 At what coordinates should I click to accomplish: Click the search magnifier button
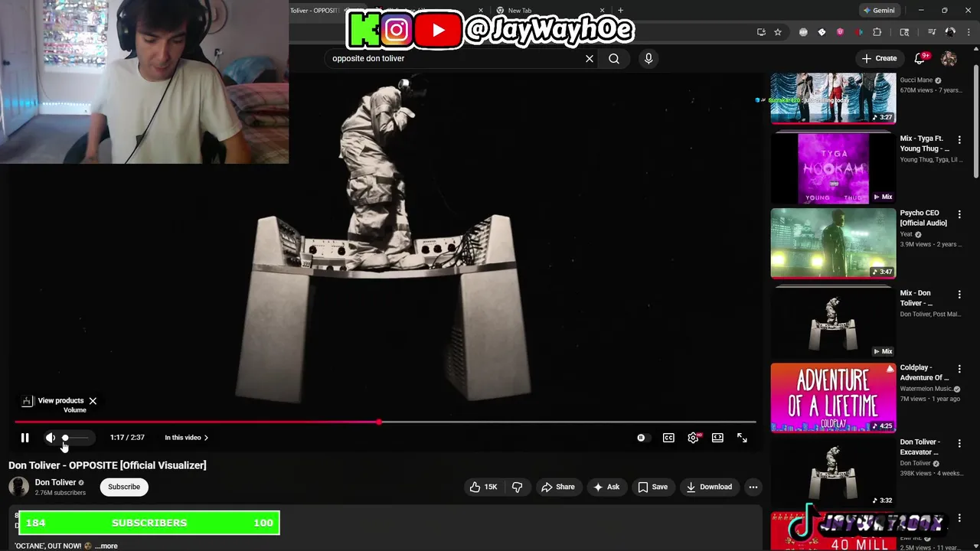(614, 58)
